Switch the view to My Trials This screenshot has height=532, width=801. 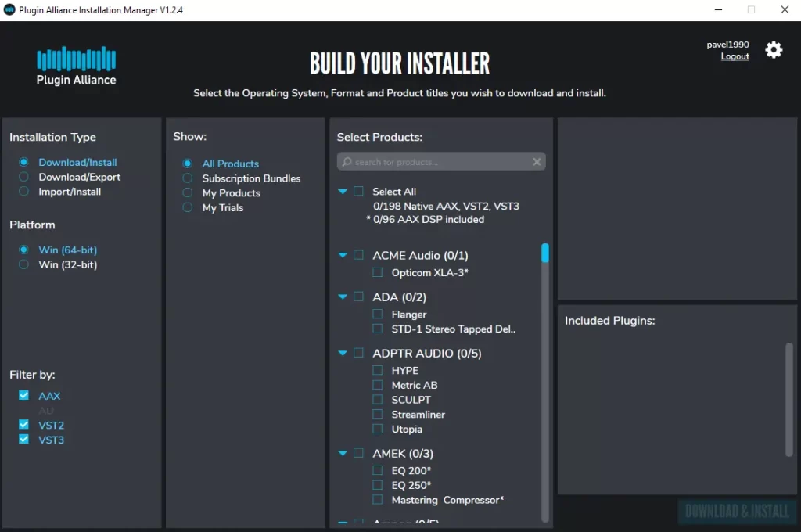[x=187, y=207]
